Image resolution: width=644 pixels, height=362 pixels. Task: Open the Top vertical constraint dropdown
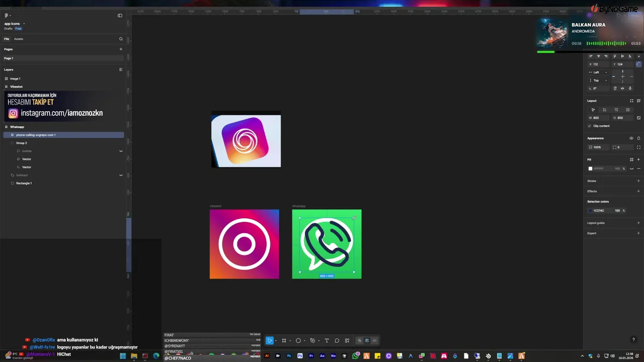(599, 80)
